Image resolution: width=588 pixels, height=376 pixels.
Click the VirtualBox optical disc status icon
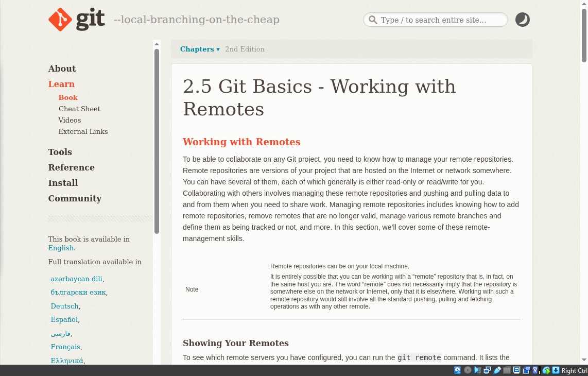click(x=468, y=370)
